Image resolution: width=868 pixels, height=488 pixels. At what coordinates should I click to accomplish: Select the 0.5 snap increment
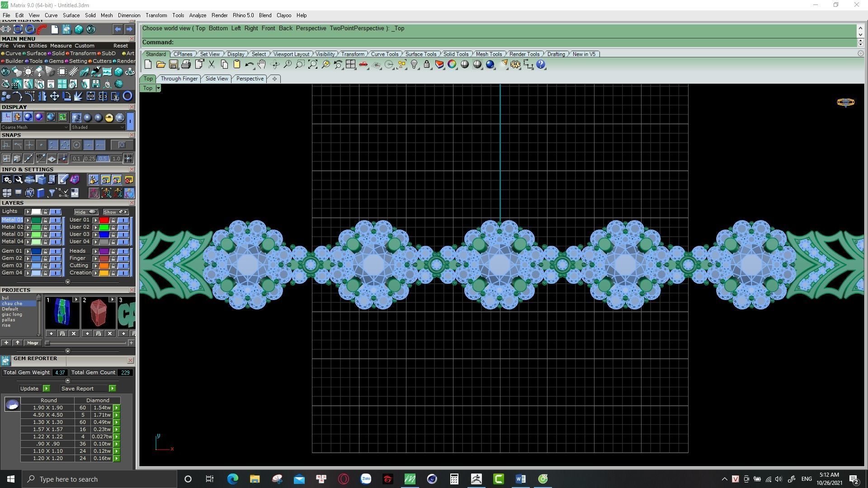pos(103,159)
